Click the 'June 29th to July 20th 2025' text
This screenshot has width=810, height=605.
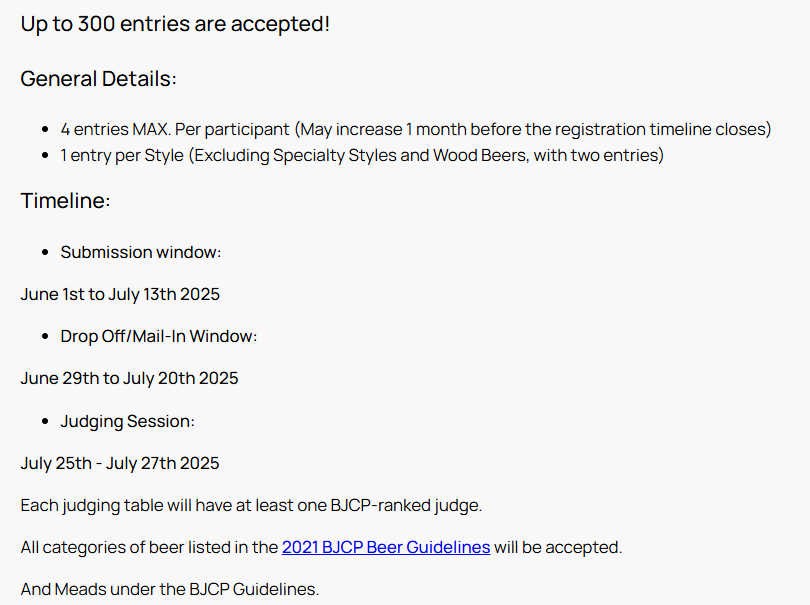coord(130,379)
